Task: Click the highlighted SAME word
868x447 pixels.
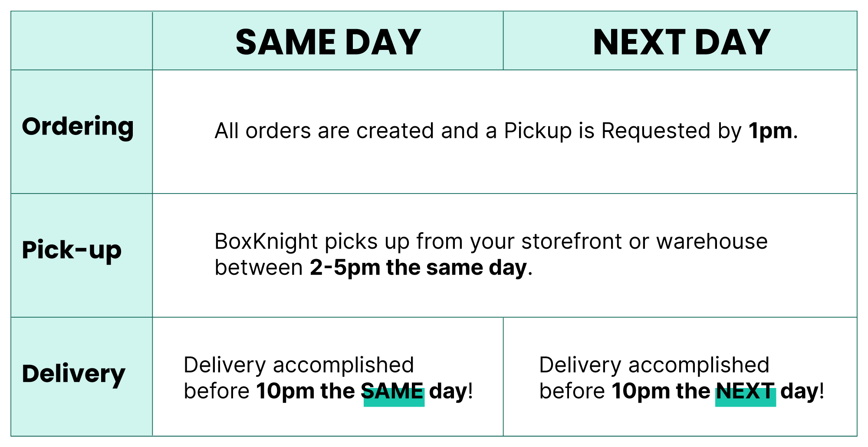Action: (393, 392)
